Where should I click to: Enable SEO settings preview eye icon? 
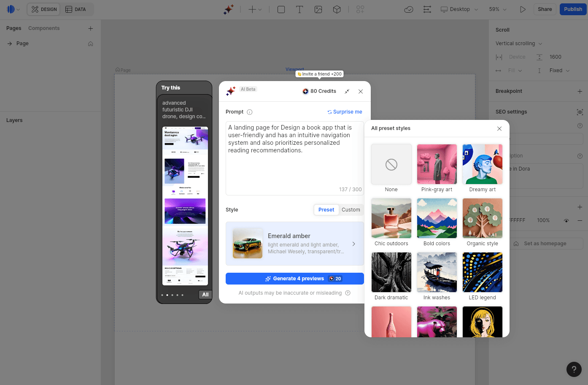[x=580, y=112]
